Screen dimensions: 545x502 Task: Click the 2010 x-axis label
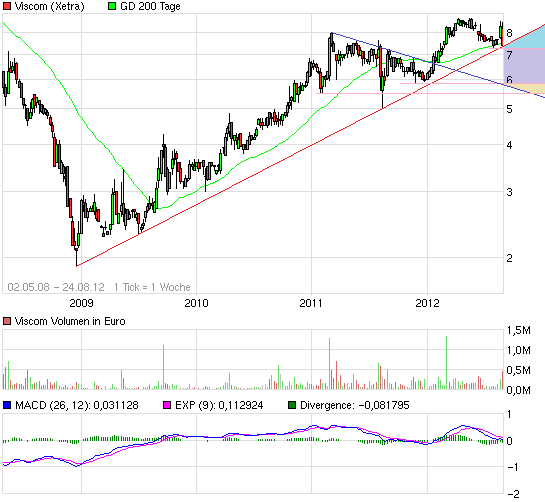coord(196,303)
